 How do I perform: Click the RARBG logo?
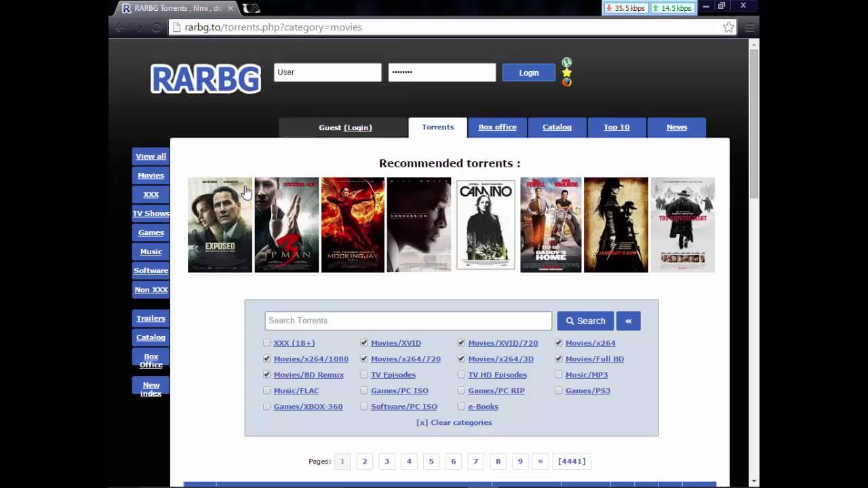tap(205, 79)
